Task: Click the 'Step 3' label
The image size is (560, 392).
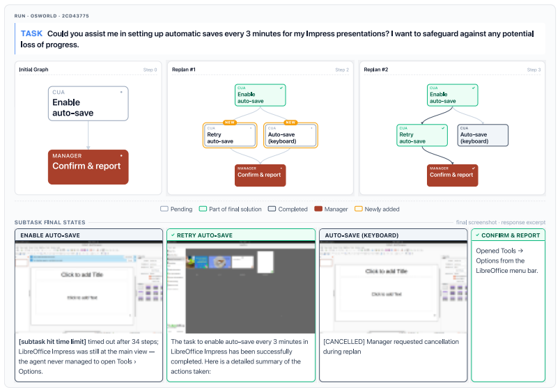Action: 534,70
